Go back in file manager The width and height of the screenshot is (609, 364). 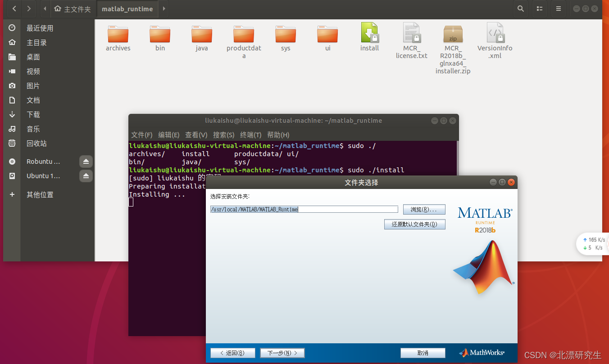tap(14, 9)
